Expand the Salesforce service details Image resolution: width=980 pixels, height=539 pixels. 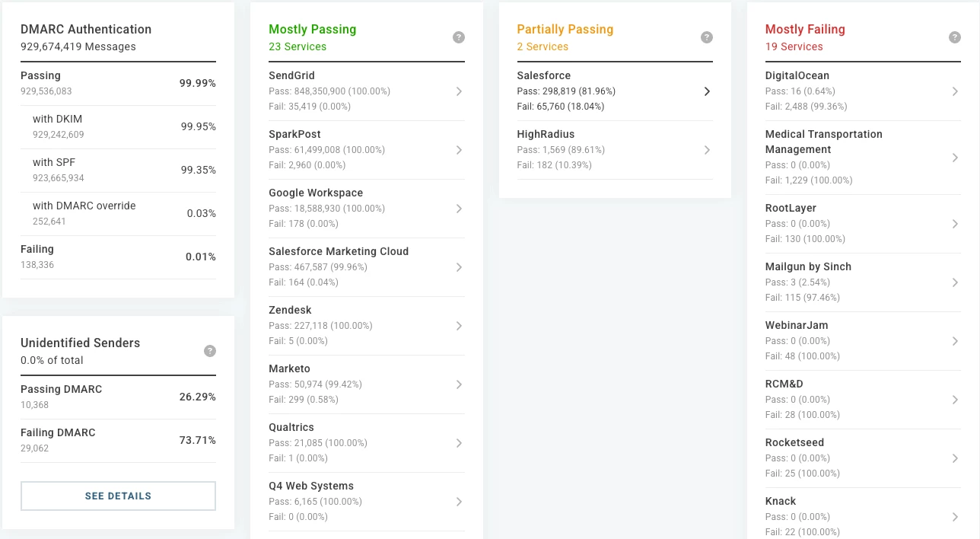(707, 91)
